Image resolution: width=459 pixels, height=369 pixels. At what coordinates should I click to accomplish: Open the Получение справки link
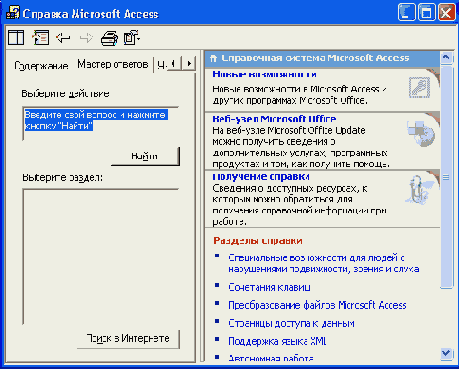click(261, 176)
